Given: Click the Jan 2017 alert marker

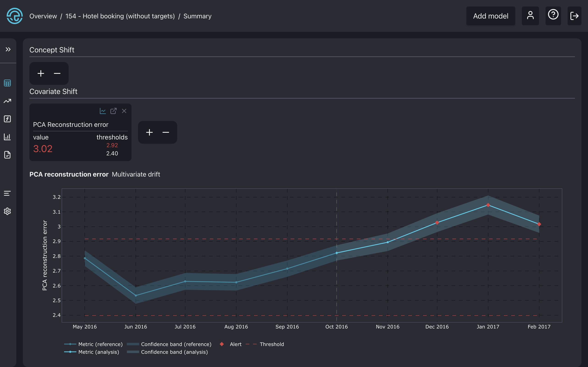Looking at the screenshot, I should (488, 205).
